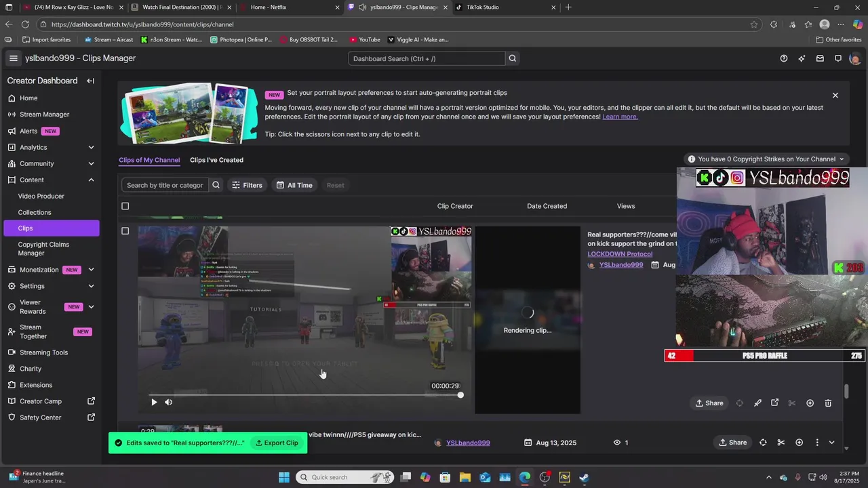Collapse the Content sidebar section
The image size is (868, 488).
[x=91, y=180]
